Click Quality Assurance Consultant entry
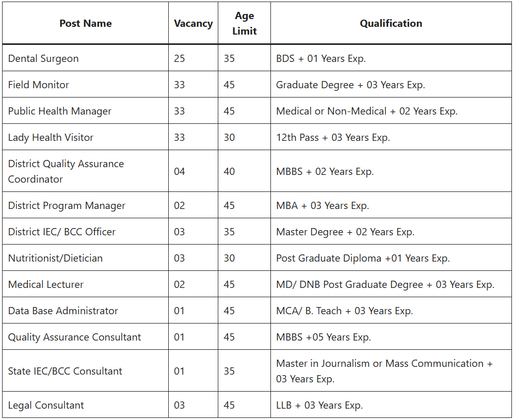 74,337
